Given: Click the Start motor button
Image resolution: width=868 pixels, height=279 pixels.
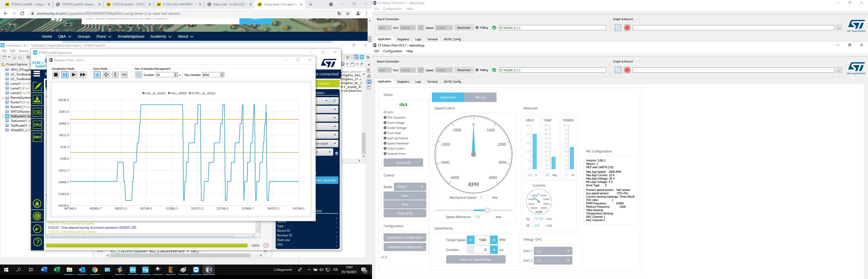Looking at the screenshot, I should 405,196.
